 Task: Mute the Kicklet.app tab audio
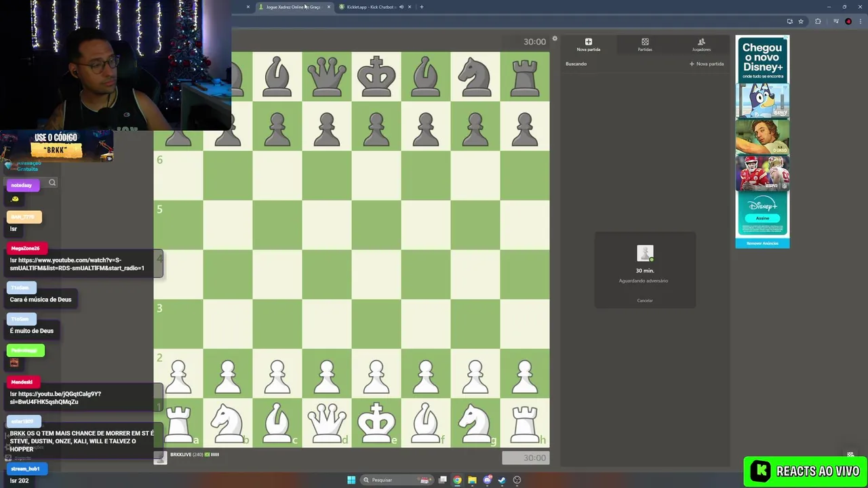point(401,7)
